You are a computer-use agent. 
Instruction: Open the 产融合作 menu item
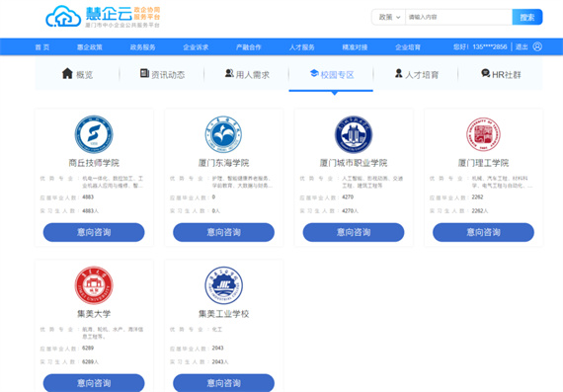249,47
